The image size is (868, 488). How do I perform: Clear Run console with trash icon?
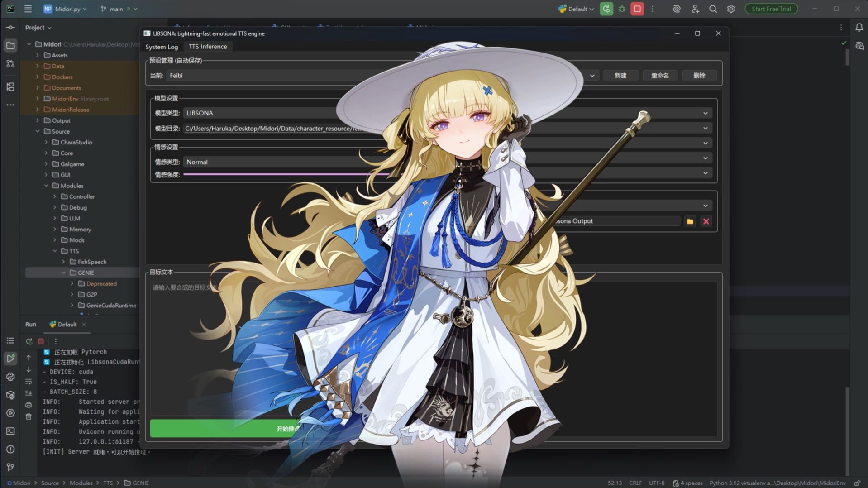(x=29, y=416)
